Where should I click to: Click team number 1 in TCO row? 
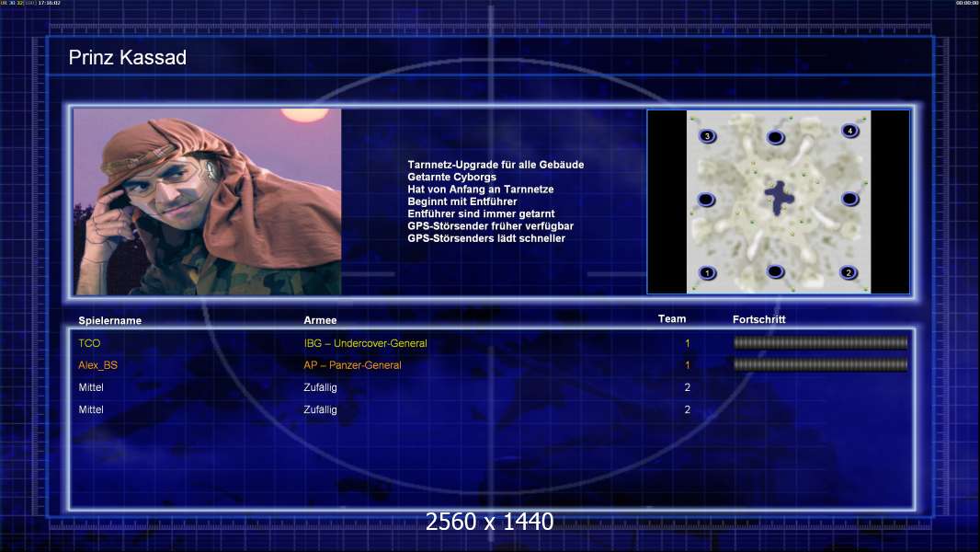pyautogui.click(x=688, y=343)
